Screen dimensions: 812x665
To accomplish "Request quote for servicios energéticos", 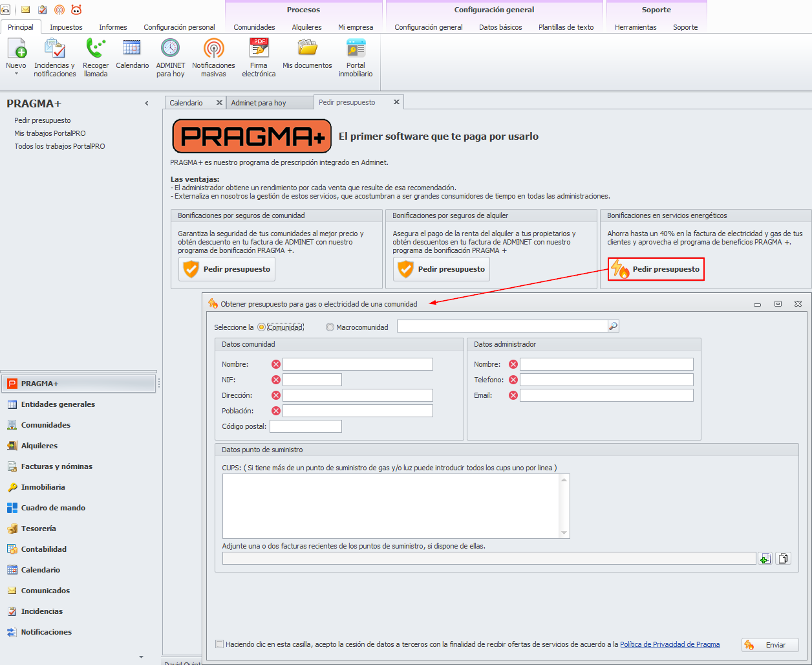I will tap(656, 269).
